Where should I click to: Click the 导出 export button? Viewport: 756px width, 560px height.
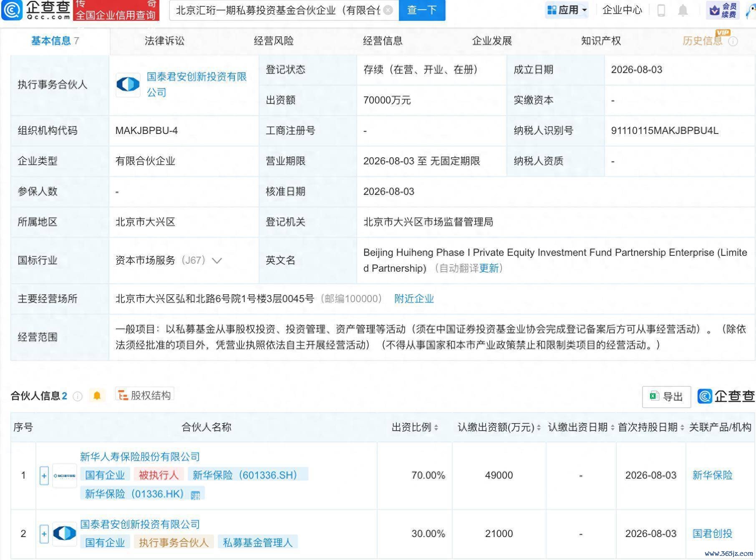click(x=666, y=396)
